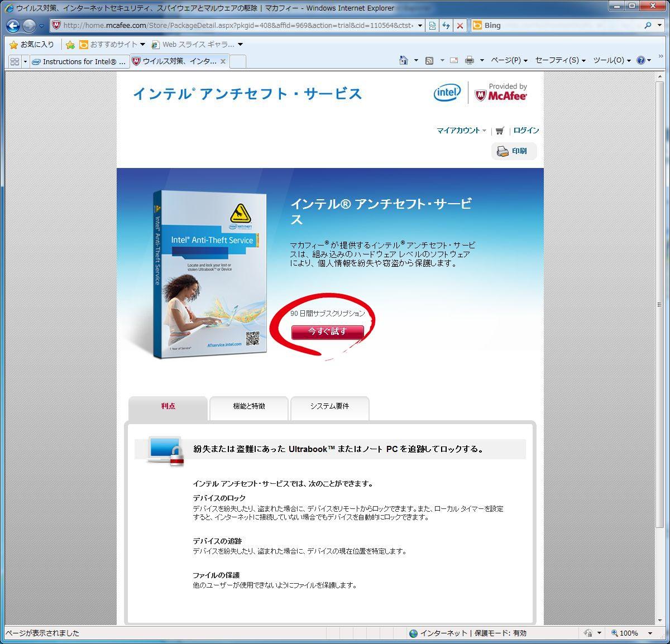Click the インターネット保護モード status globe icon

pyautogui.click(x=413, y=633)
